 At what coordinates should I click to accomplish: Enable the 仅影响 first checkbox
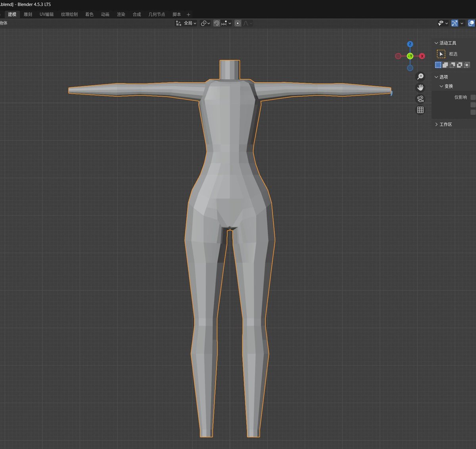pos(473,97)
